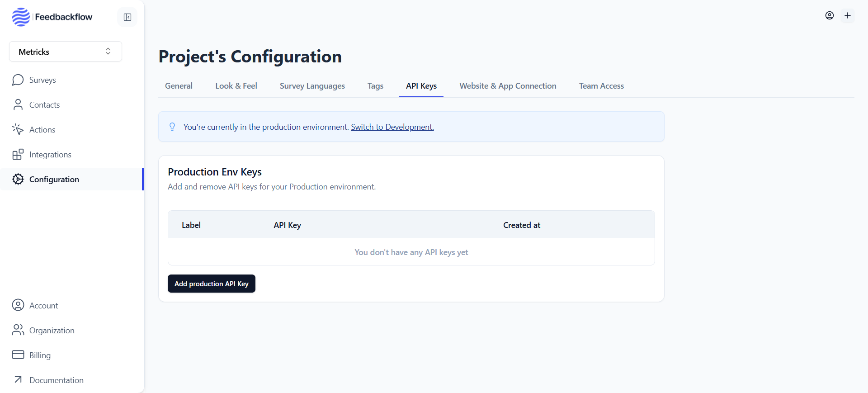
Task: Click the API Key column header
Action: [x=287, y=225]
